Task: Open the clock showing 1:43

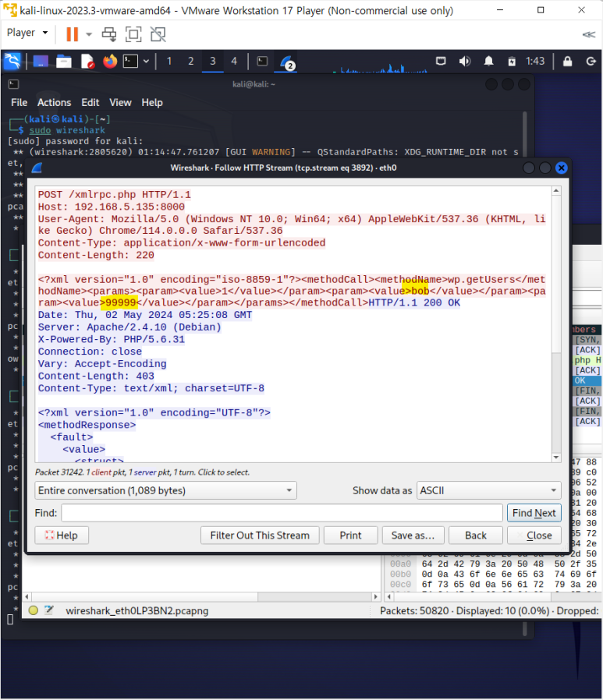Action: [x=535, y=61]
